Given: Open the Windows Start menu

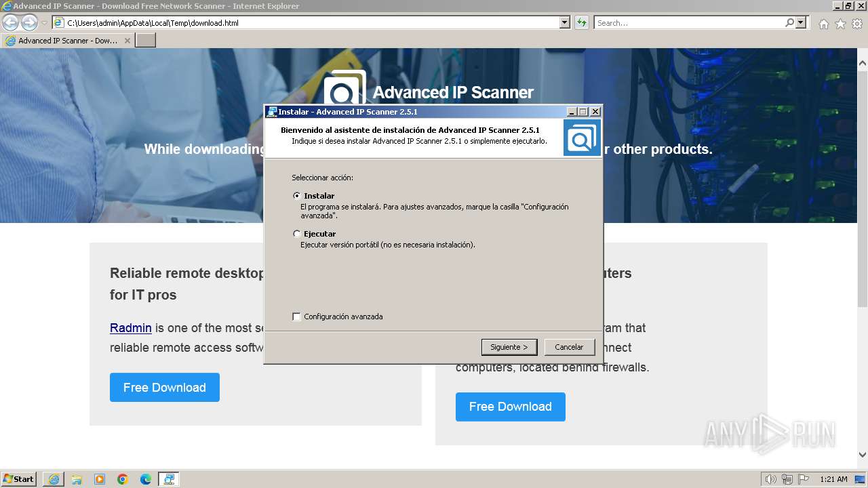Looking at the screenshot, I should click(x=19, y=479).
